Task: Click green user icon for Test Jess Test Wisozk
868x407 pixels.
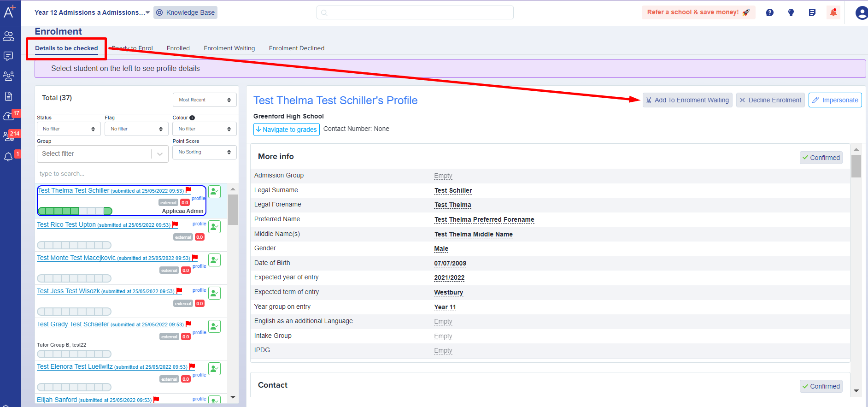Action: 214,293
